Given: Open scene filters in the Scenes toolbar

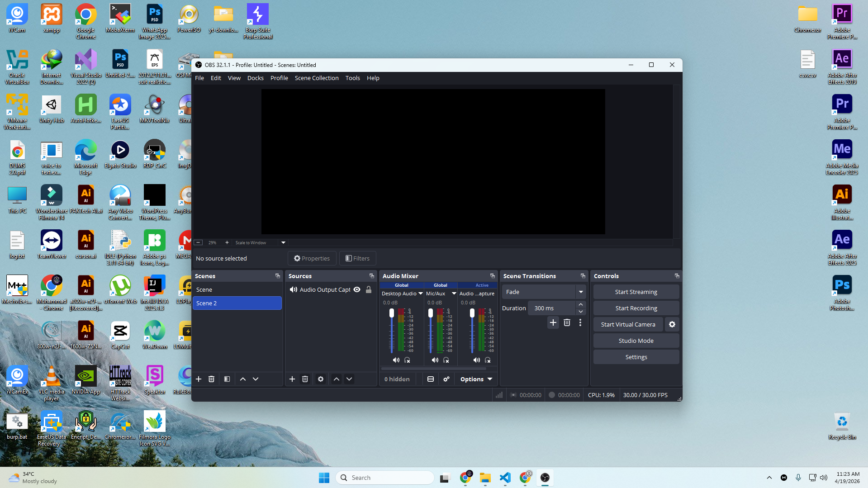Looking at the screenshot, I should [227, 379].
